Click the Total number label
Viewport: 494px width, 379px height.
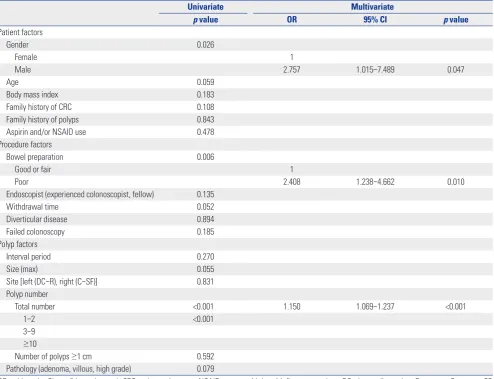pos(35,307)
